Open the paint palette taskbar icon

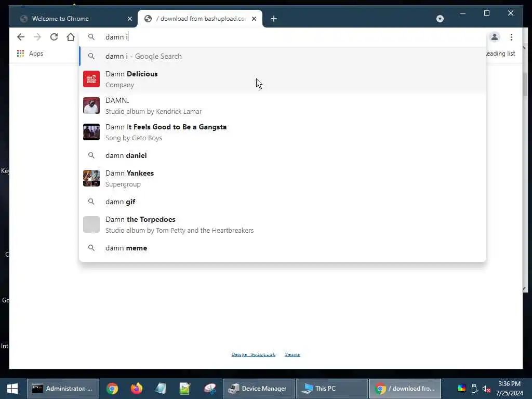pos(210,389)
